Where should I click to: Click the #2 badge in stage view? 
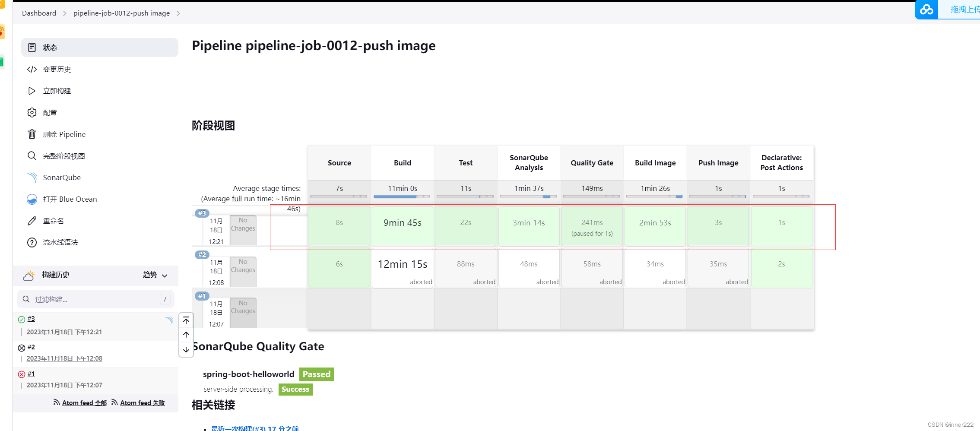pos(202,254)
